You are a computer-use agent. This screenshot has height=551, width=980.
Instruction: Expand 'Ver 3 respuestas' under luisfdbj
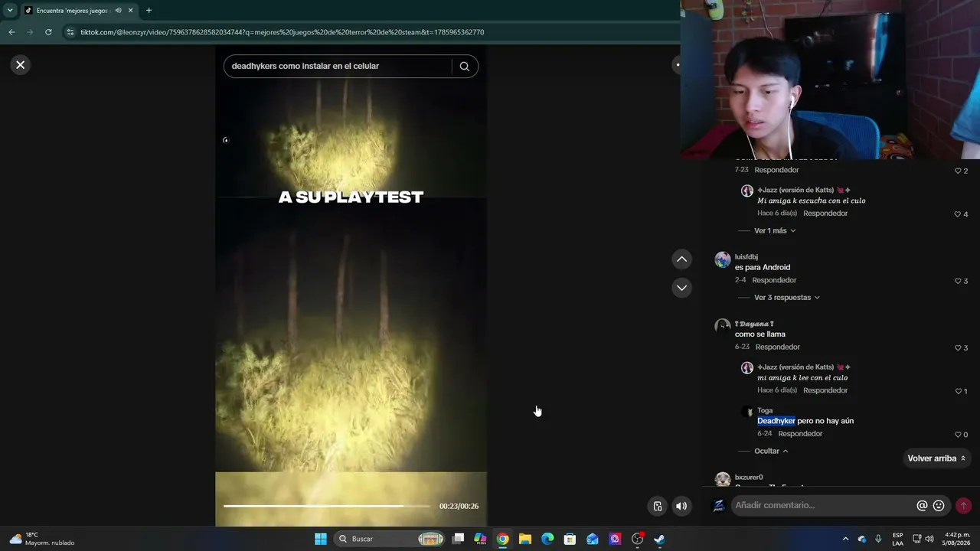[787, 298]
